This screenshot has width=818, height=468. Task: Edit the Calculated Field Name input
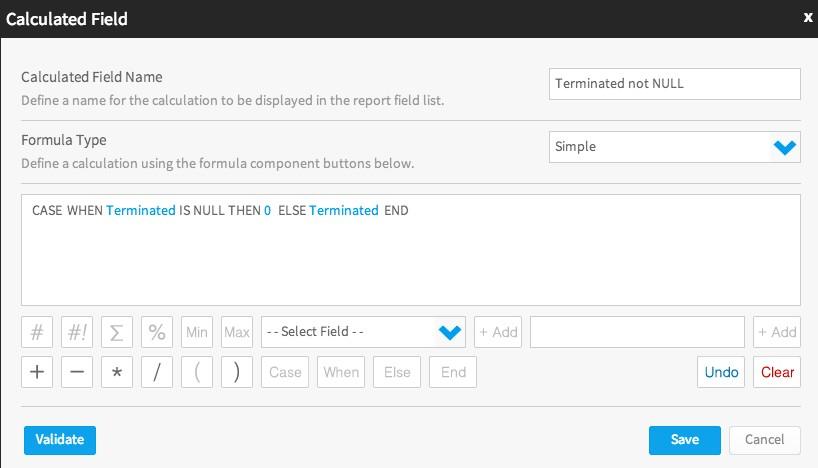tap(675, 83)
